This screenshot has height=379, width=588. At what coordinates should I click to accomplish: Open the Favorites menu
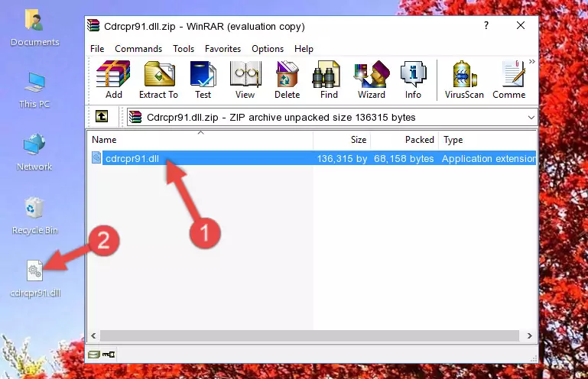[223, 49]
